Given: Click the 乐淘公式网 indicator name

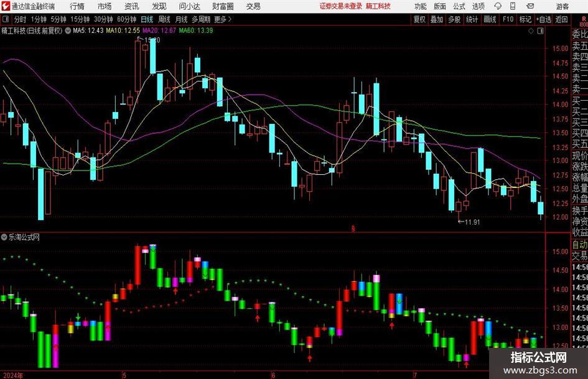Looking at the screenshot, I should click(x=24, y=237).
